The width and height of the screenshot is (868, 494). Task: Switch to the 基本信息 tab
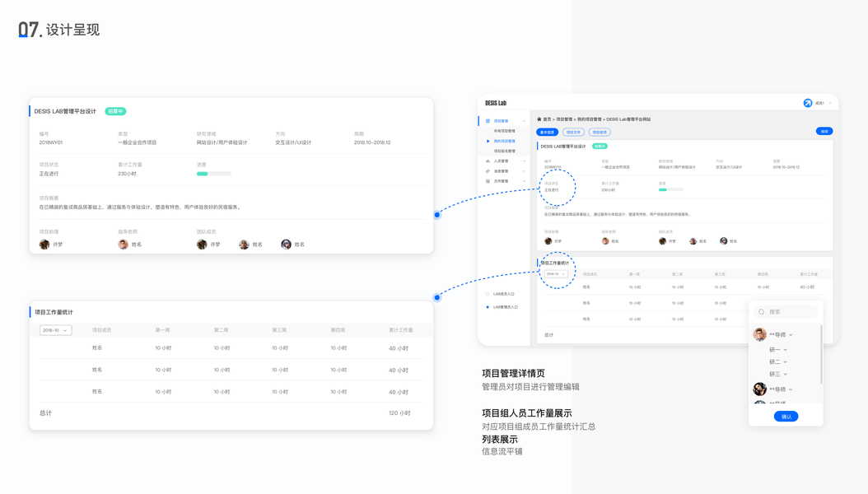coord(547,133)
